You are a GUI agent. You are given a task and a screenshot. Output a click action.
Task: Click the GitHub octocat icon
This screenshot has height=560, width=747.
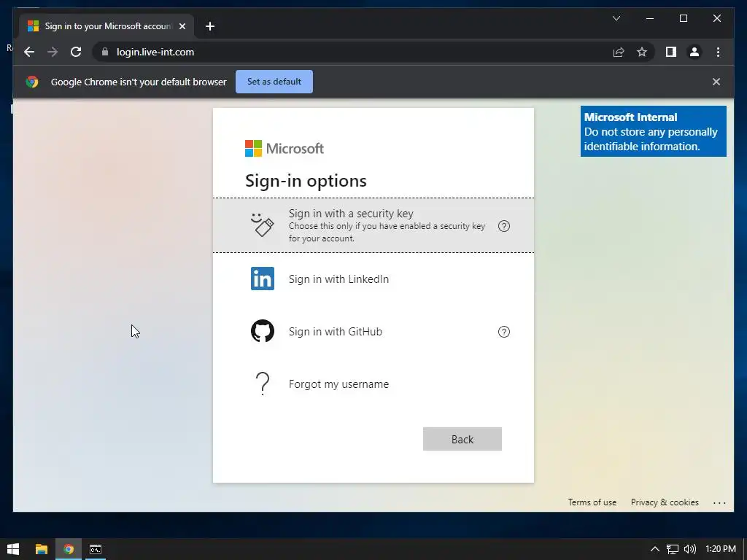263,331
